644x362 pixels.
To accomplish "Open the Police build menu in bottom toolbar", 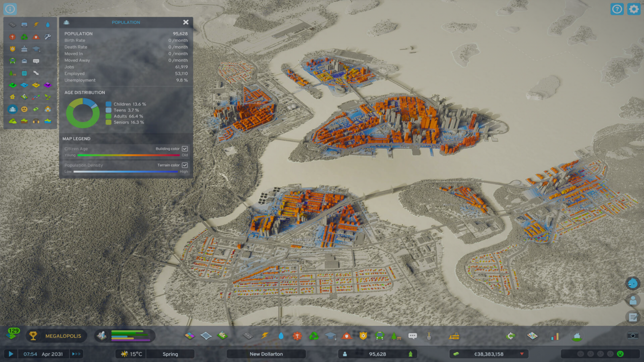I will coord(363,336).
